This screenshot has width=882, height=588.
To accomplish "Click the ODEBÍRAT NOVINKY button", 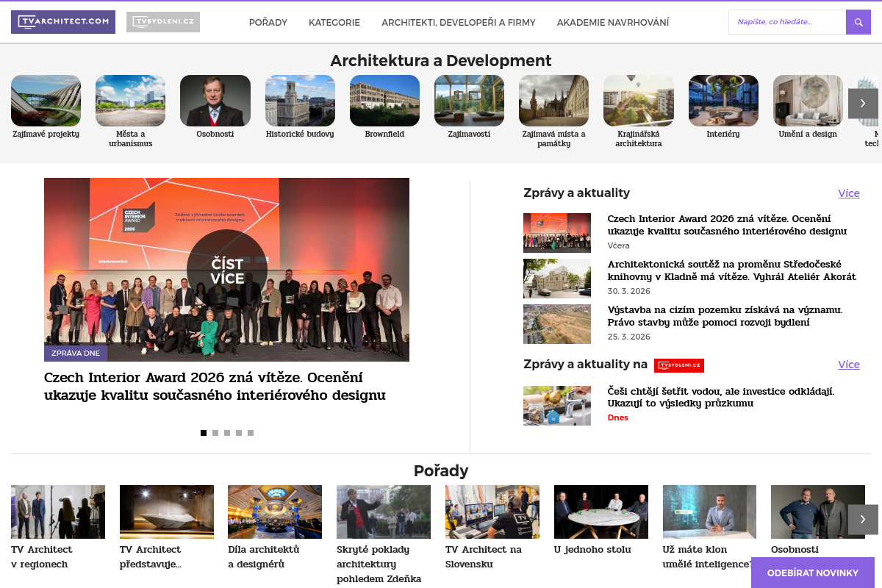I will click(813, 573).
